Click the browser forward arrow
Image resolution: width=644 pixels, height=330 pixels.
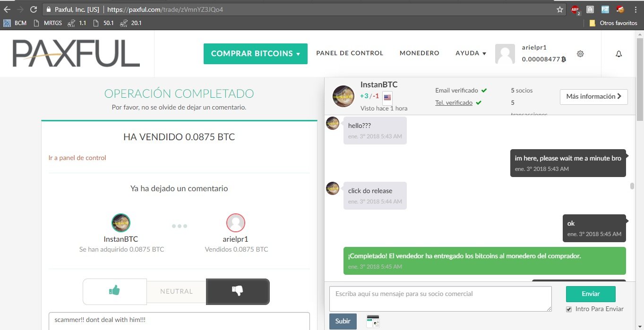coord(20,9)
